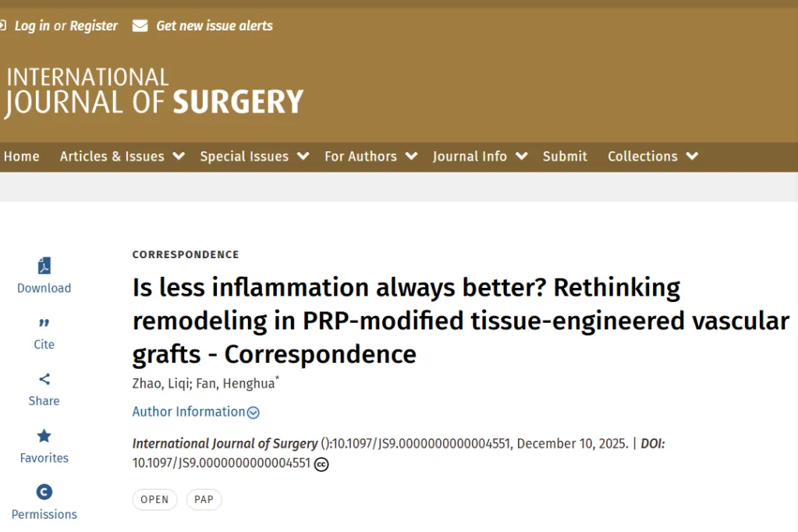Expand the Special Issues menu
This screenshot has width=798, height=532.
pyautogui.click(x=254, y=156)
